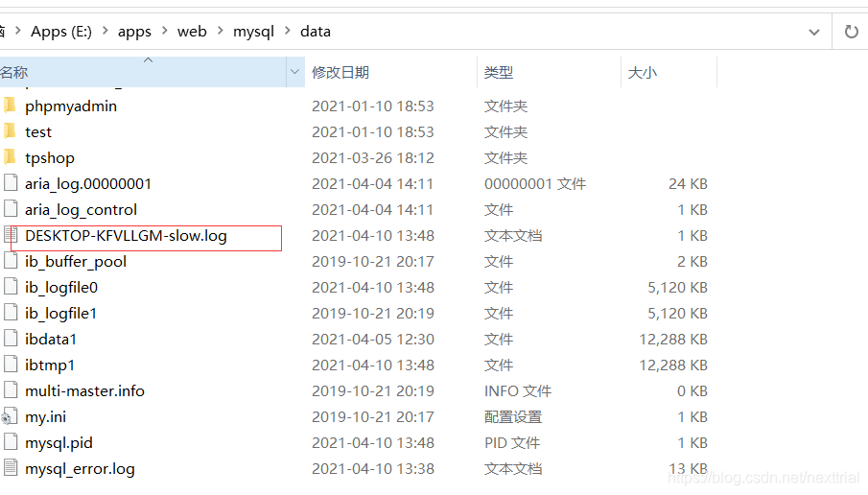The width and height of the screenshot is (868, 495).
Task: Click the ibdata1 file icon
Action: (x=11, y=339)
